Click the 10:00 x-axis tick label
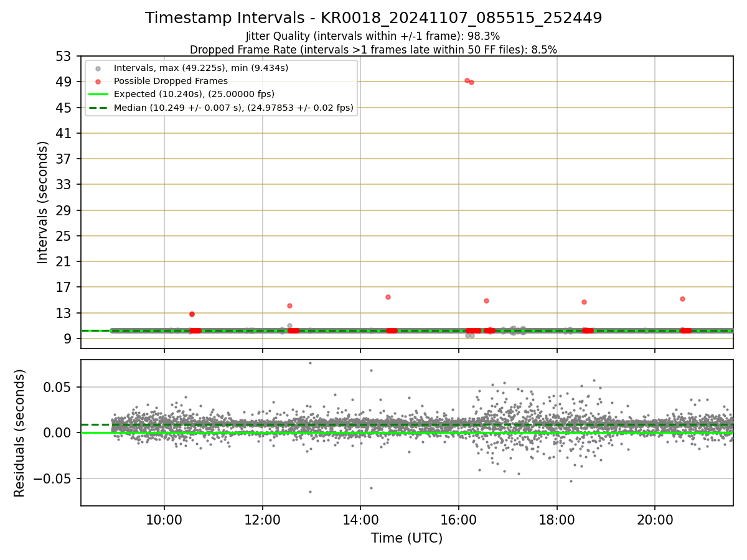Screen dimensions: 747x560 pyautogui.click(x=164, y=521)
